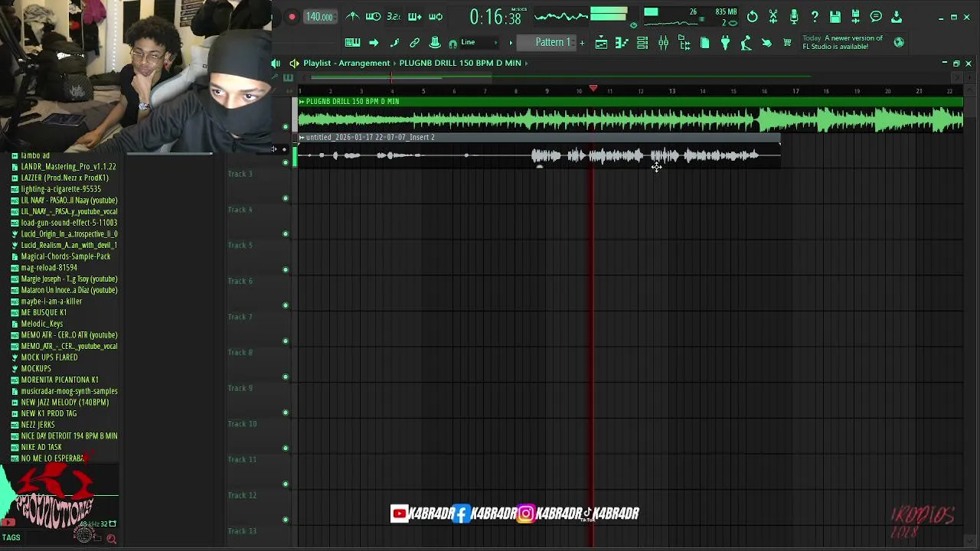The image size is (980, 551).
Task: Click the plus next to Pattern 1
Action: (x=582, y=42)
